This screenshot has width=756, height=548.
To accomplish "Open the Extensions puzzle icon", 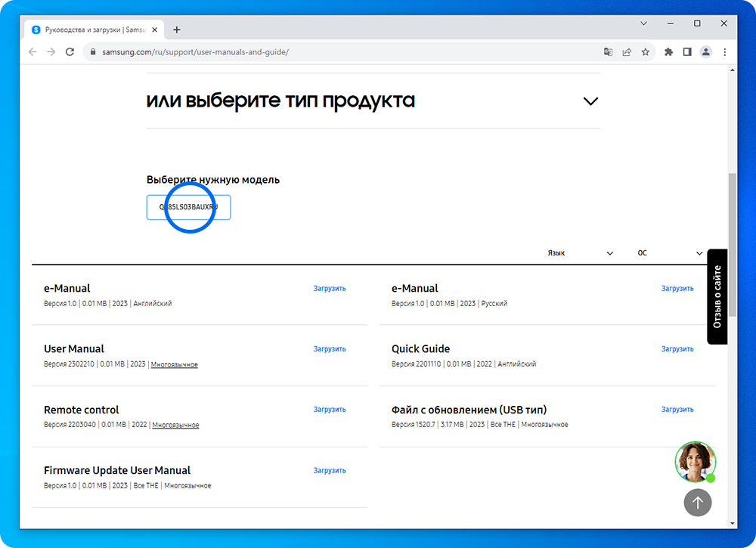I will coord(668,52).
